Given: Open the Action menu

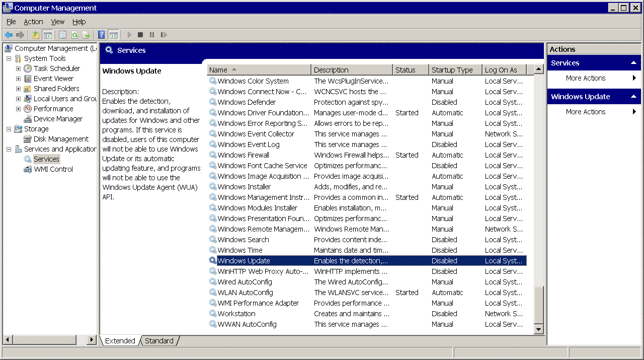Looking at the screenshot, I should 33,22.
